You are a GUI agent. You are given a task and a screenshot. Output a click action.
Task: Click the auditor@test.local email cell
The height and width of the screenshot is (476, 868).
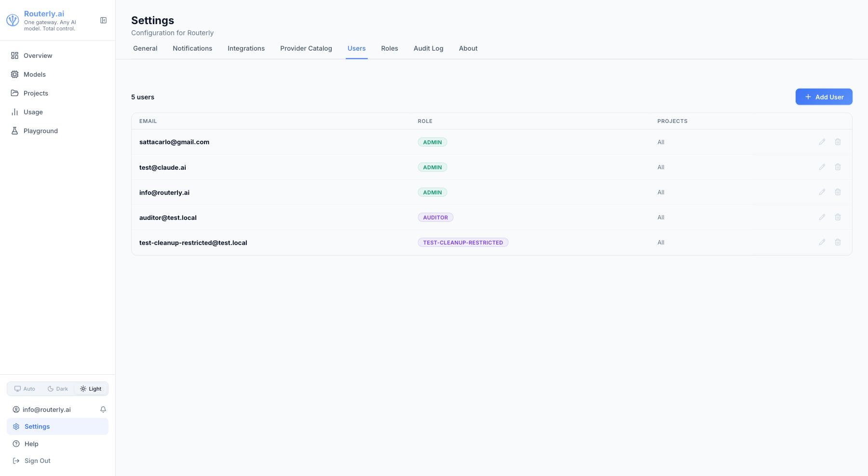point(168,218)
